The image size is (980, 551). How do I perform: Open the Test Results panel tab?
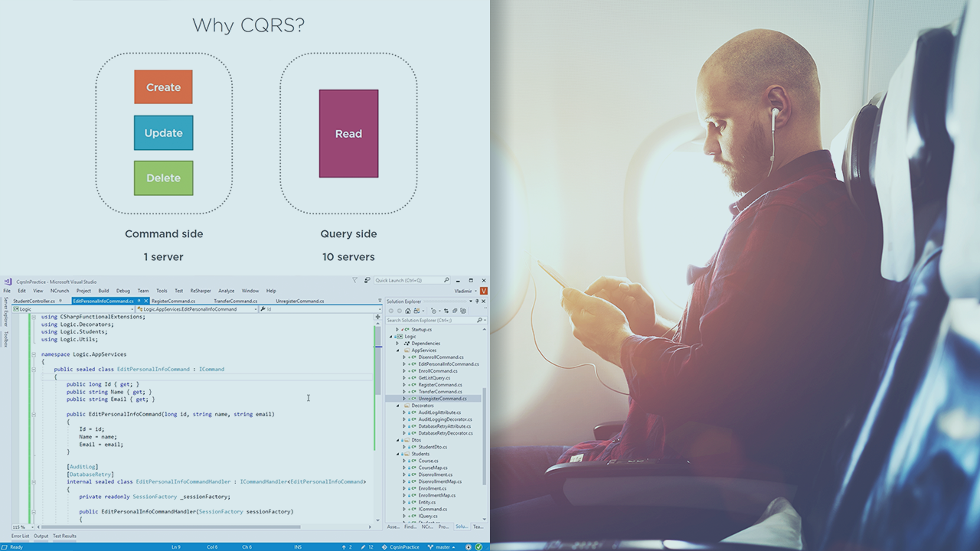point(64,536)
